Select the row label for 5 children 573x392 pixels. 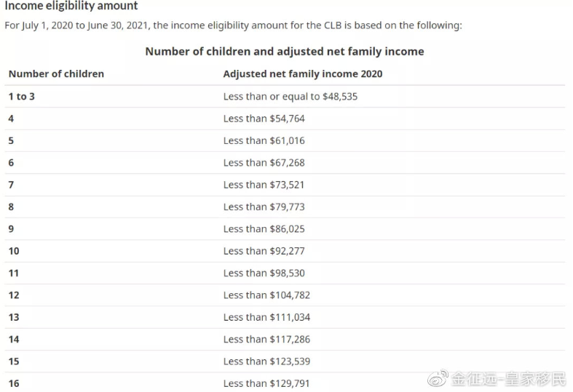tap(11, 141)
